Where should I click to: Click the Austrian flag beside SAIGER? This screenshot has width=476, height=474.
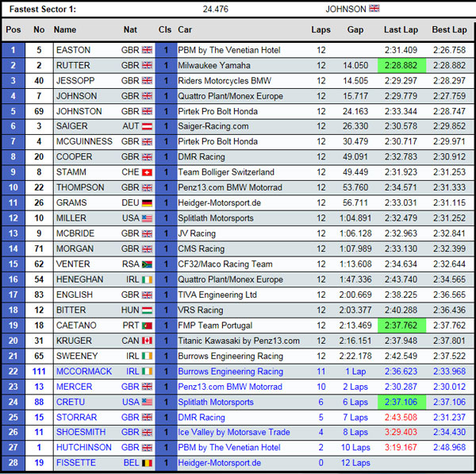pyautogui.click(x=147, y=126)
